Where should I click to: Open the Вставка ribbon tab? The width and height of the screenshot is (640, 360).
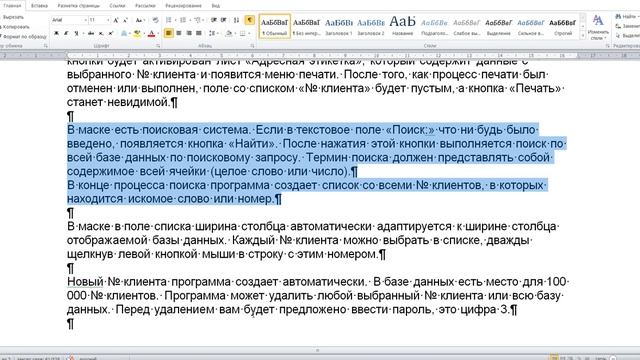tap(39, 6)
